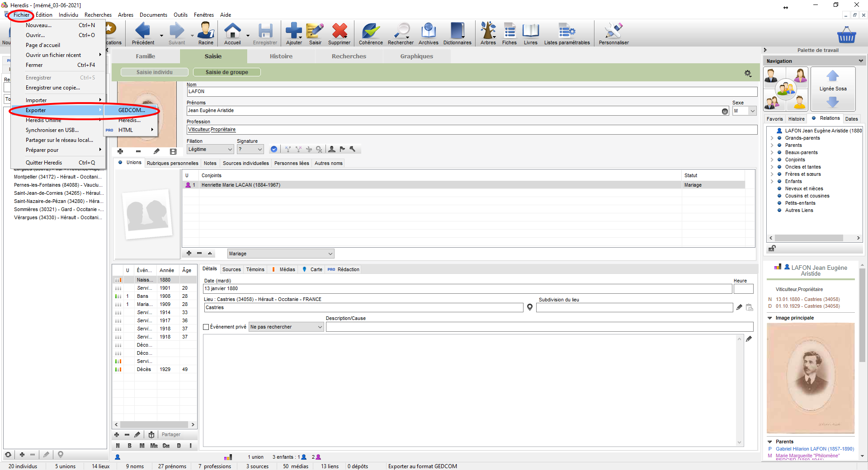This screenshot has height=470, width=868.
Task: Open the settings gear in Saisie bar
Action: point(748,73)
